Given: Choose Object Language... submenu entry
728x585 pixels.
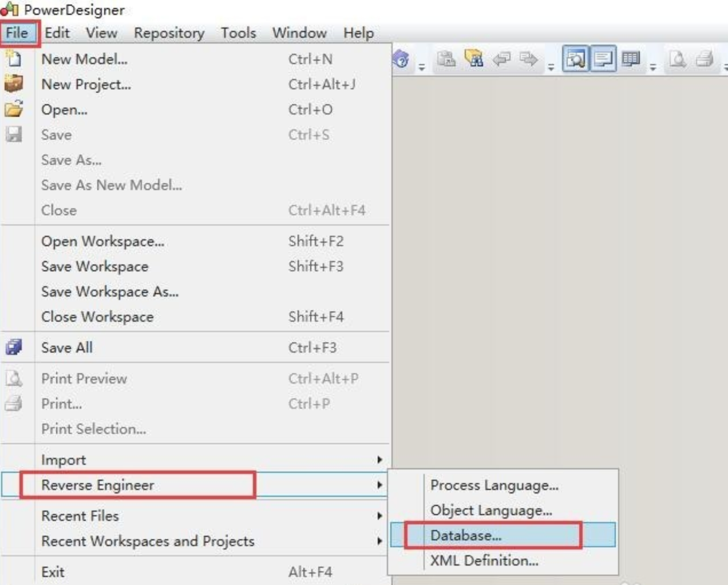Looking at the screenshot, I should [503, 510].
